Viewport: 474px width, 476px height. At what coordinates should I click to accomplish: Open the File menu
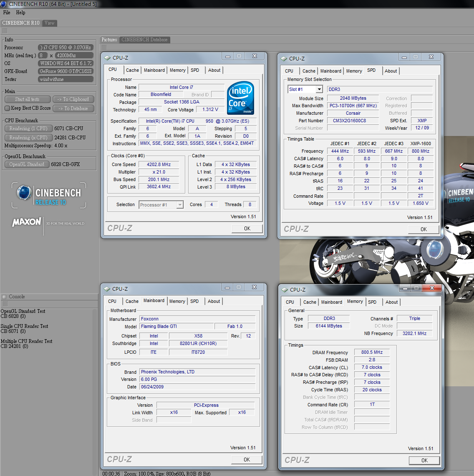click(7, 13)
